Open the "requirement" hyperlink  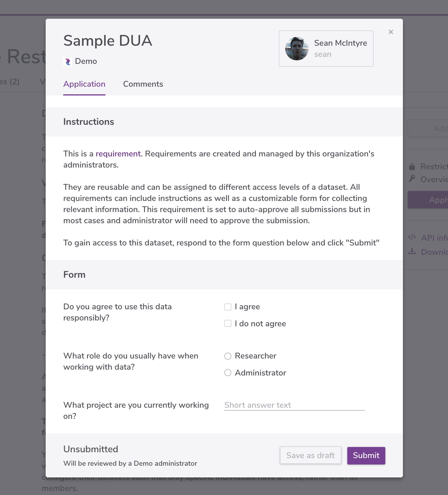(x=118, y=154)
